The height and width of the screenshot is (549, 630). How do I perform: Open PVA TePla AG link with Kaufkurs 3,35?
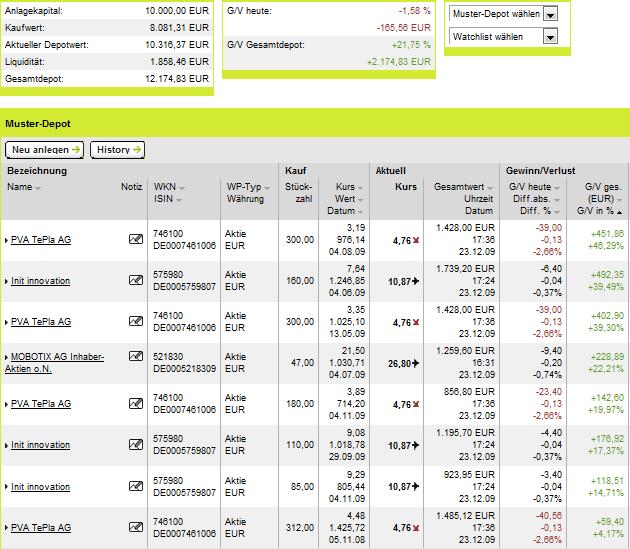(41, 322)
